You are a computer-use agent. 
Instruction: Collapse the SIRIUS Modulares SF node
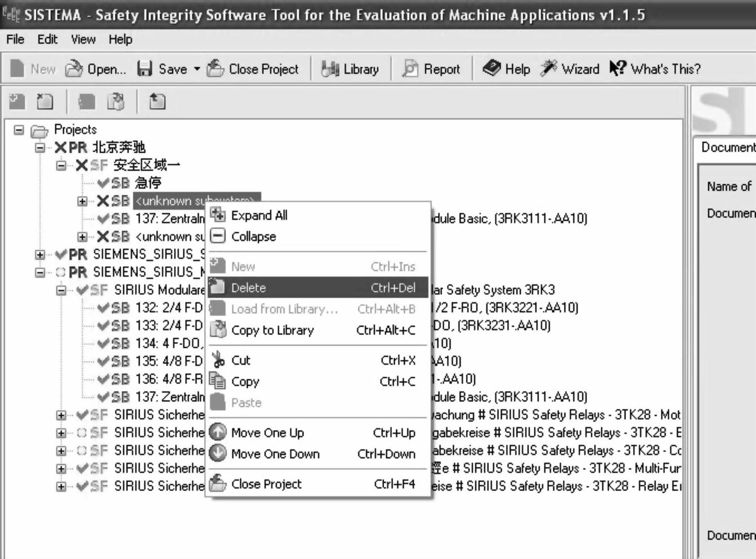pos(61,290)
